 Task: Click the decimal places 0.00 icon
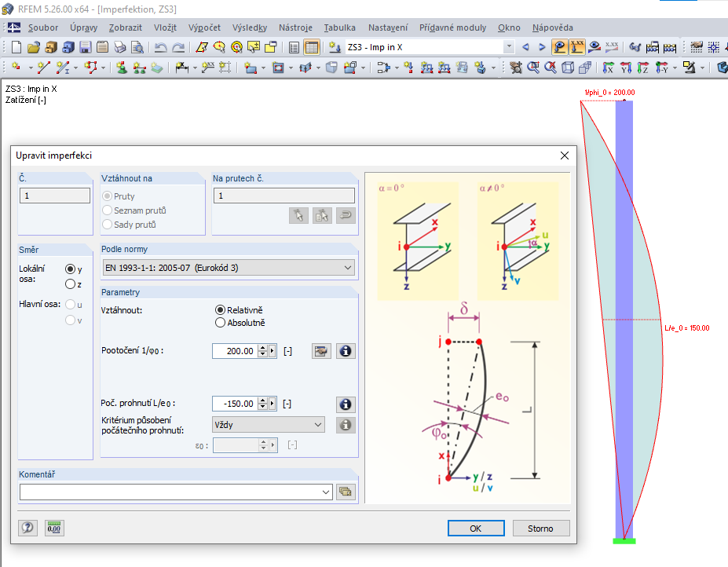[x=54, y=528]
